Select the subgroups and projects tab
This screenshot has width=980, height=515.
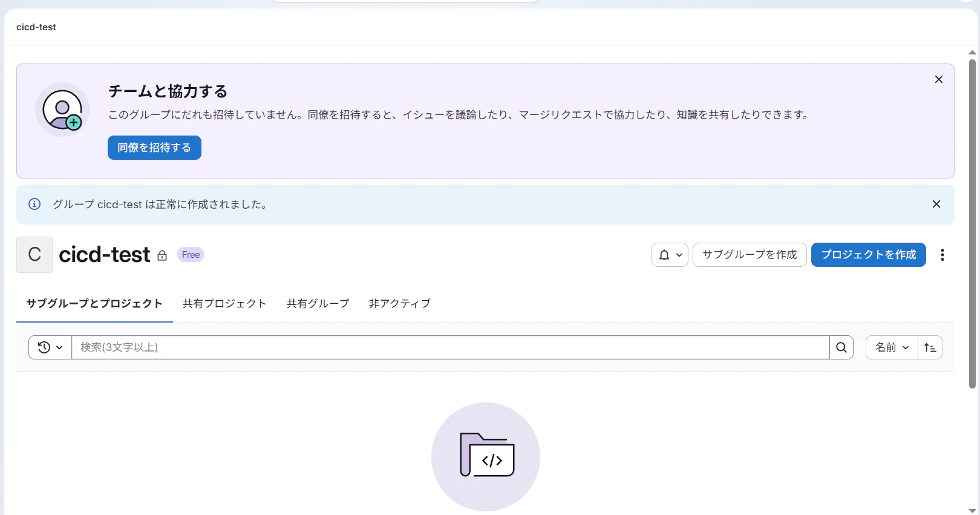[x=94, y=303]
